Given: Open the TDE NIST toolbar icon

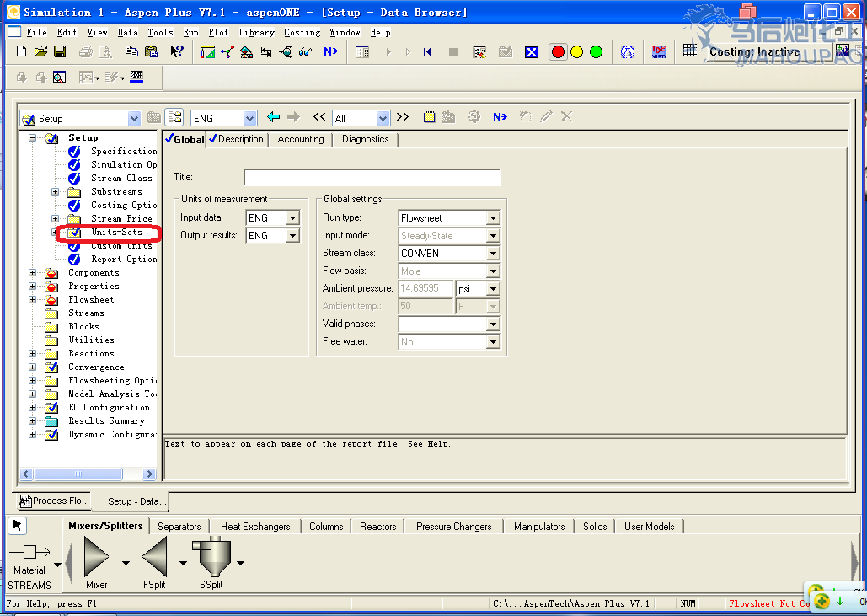Looking at the screenshot, I should [659, 52].
